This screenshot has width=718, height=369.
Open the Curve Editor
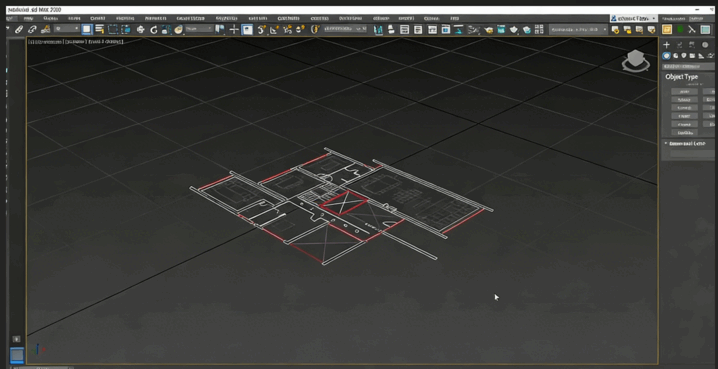click(446, 30)
